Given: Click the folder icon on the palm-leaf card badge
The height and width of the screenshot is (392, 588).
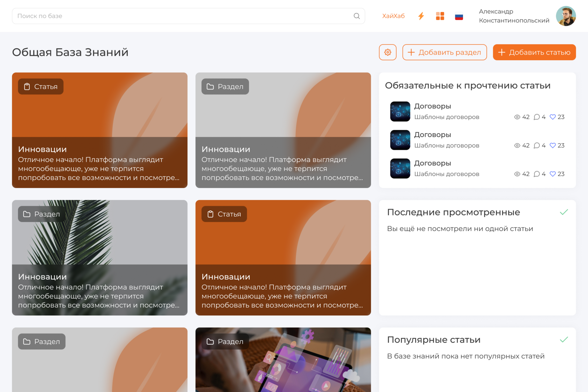Looking at the screenshot, I should tap(27, 214).
